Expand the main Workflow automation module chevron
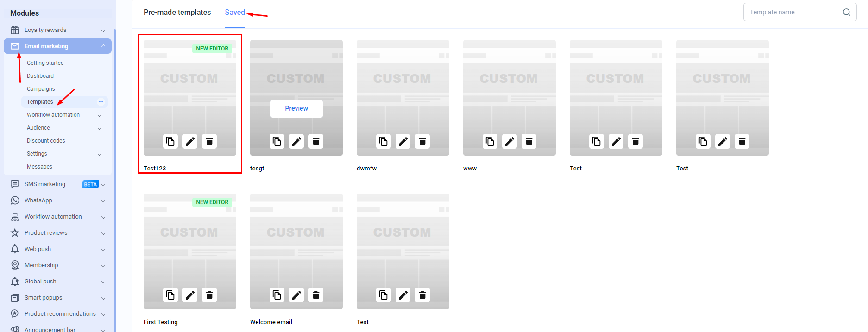The width and height of the screenshot is (868, 332). pos(103,217)
